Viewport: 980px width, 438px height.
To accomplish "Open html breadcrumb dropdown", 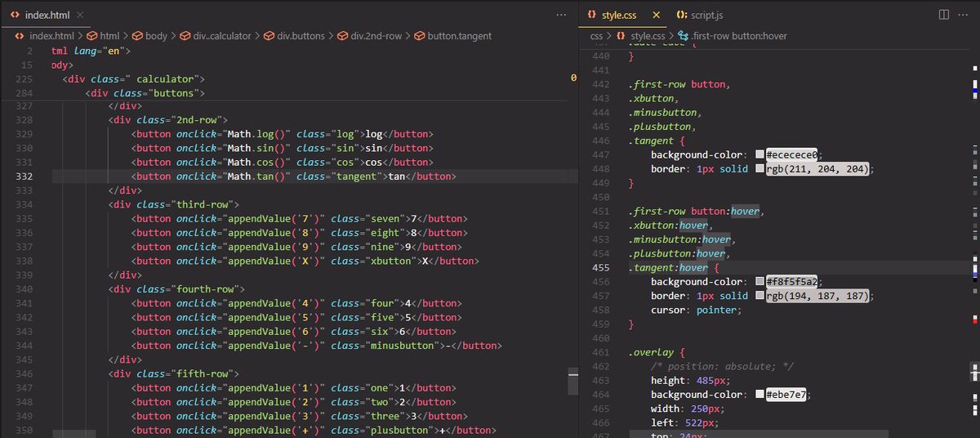I will point(109,36).
